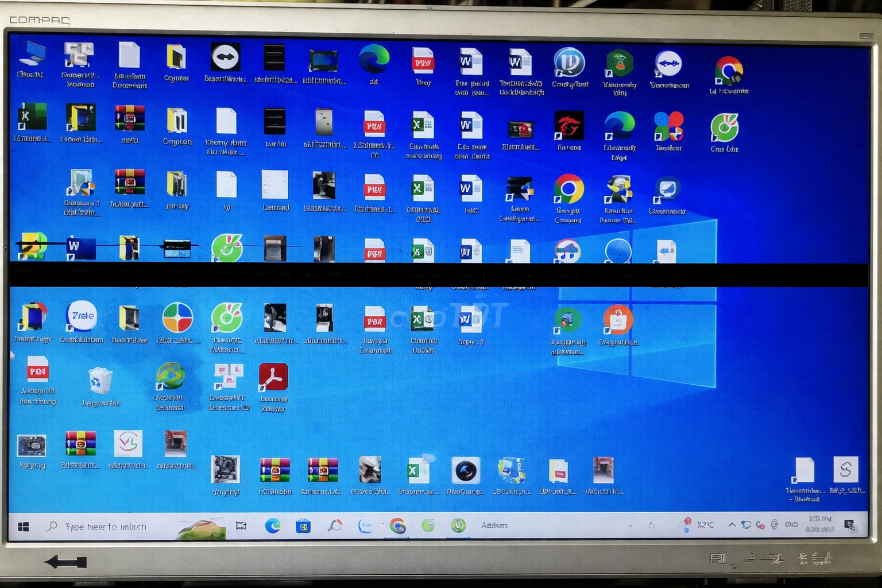Select the white file with S logo

pos(845,470)
